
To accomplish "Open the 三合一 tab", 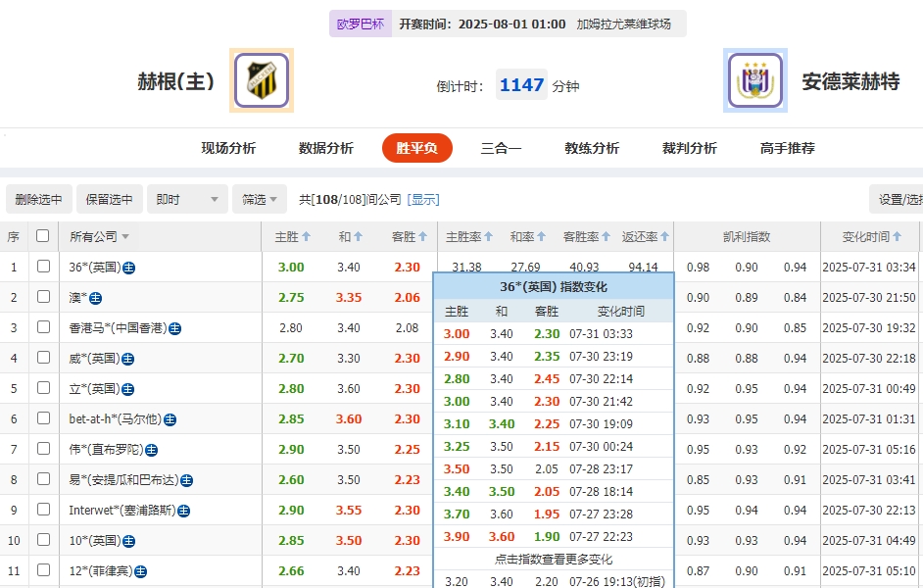I will (501, 148).
